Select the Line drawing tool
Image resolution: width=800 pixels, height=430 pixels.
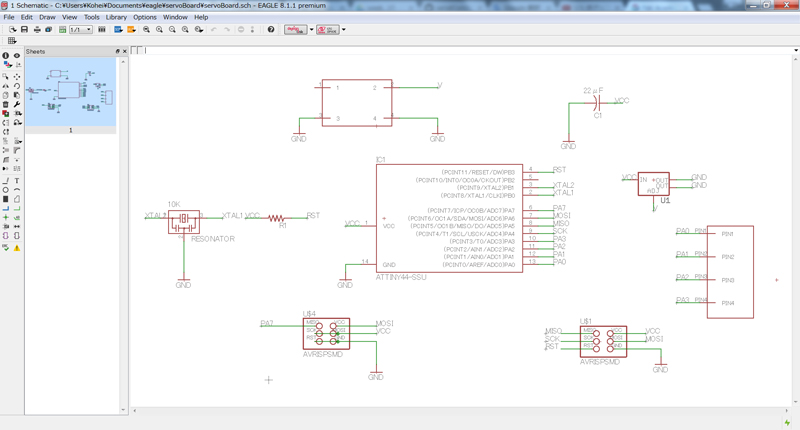click(6, 181)
